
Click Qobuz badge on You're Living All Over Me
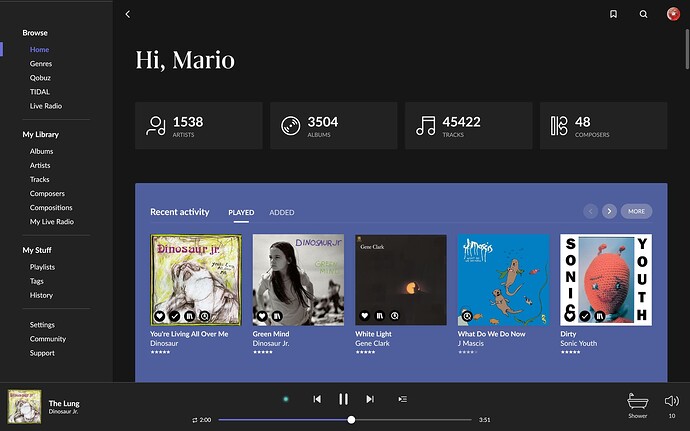tap(204, 316)
